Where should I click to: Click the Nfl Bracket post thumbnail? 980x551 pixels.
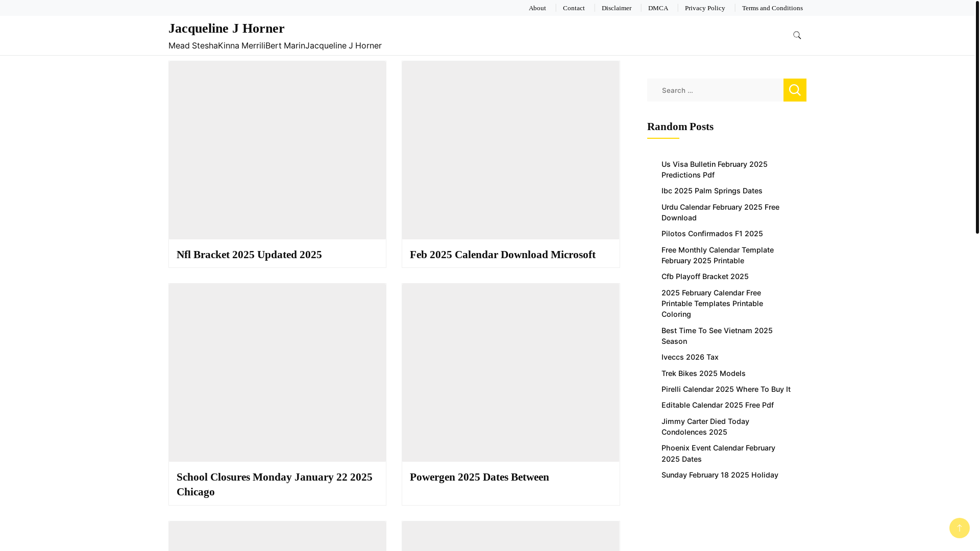click(277, 150)
